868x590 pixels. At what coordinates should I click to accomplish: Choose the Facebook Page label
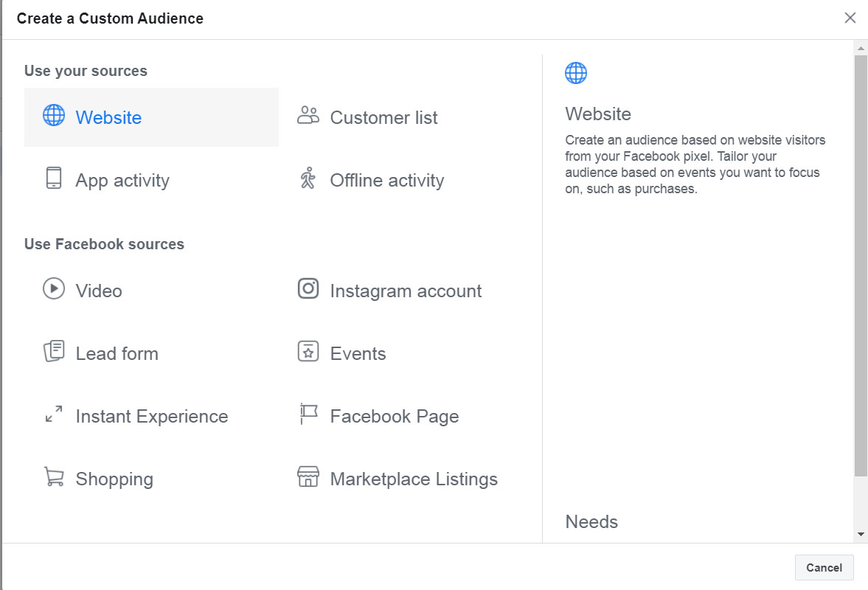point(394,416)
